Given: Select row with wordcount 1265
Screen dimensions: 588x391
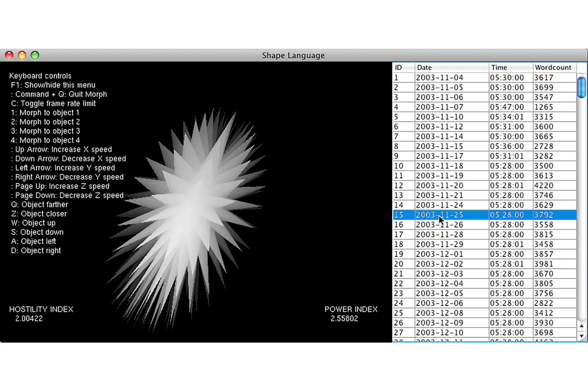Looking at the screenshot, I should (543, 107).
